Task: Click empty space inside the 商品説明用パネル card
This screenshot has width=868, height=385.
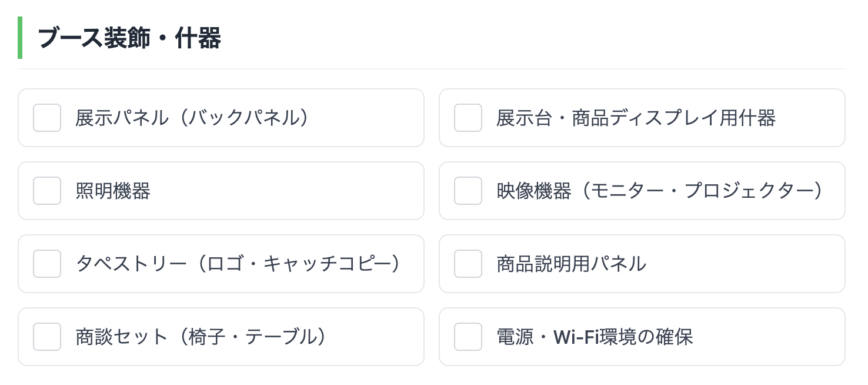Action: [x=747, y=264]
